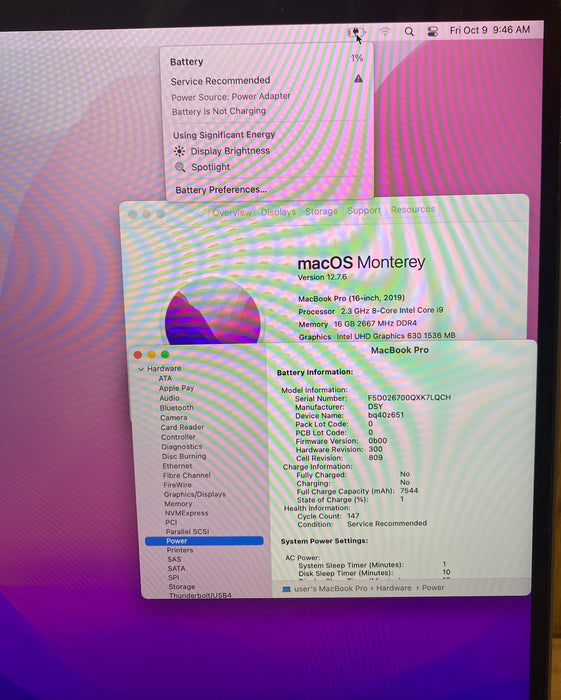Click the System Power Settings heading

point(324,541)
